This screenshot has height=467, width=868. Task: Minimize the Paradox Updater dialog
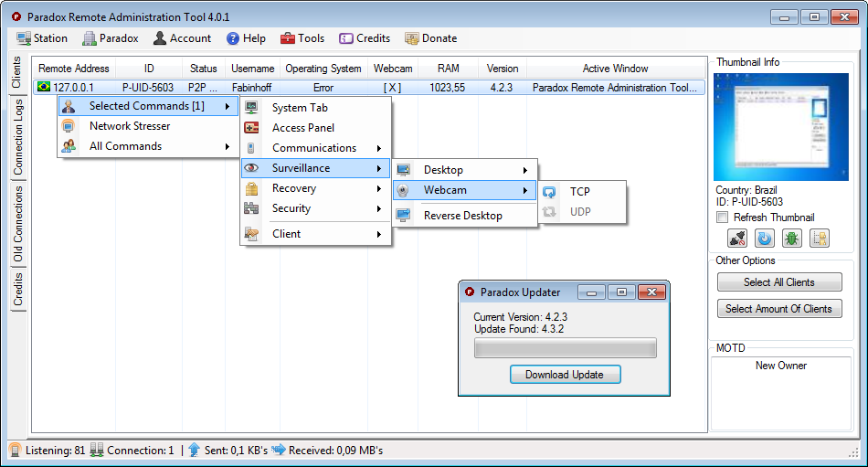pos(591,292)
